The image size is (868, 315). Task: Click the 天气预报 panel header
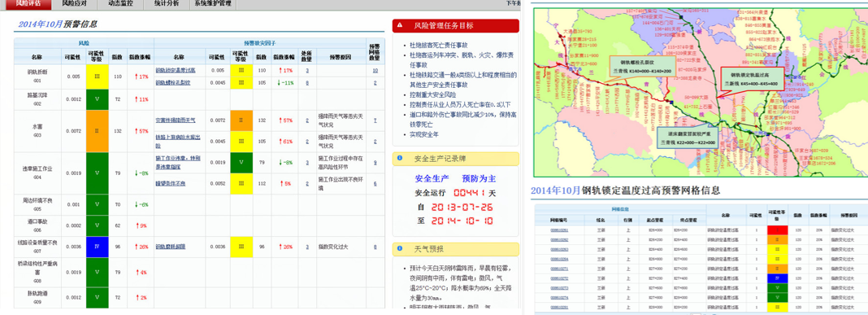(456, 249)
